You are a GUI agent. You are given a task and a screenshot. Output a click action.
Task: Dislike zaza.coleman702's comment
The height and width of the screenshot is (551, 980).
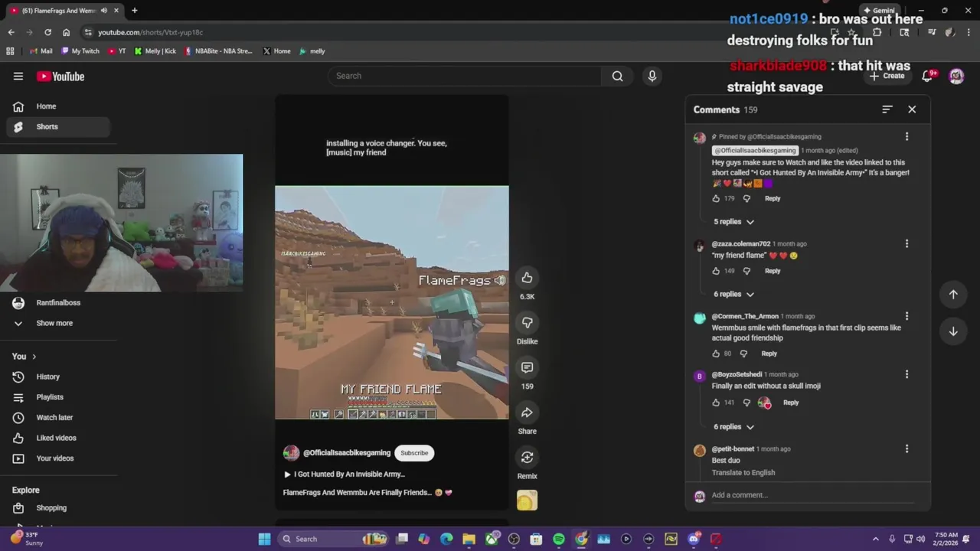[746, 271]
